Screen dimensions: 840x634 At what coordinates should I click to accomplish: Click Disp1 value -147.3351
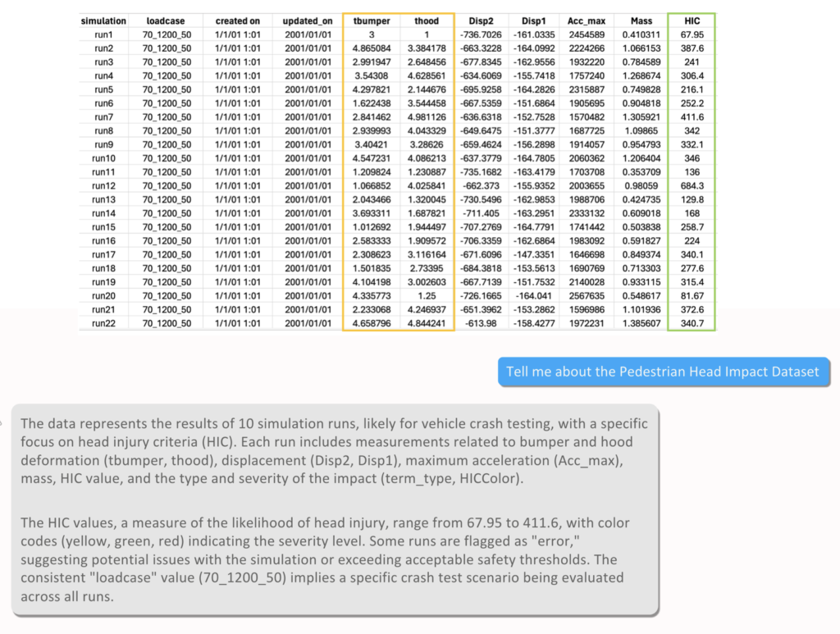coord(533,255)
